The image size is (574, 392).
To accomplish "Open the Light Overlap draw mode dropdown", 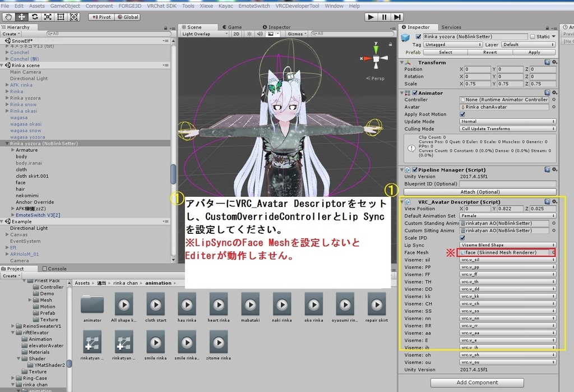I will (205, 34).
